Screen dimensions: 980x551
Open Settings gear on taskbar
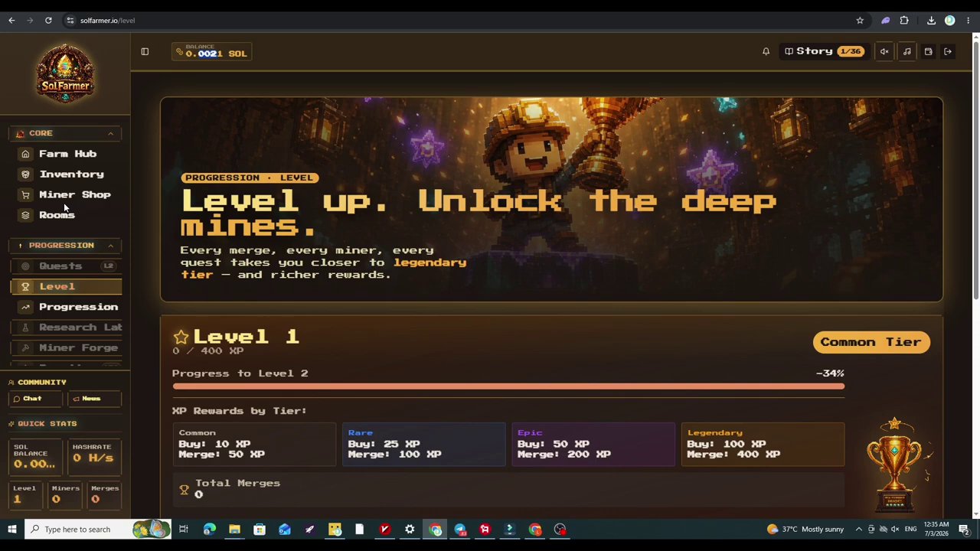pyautogui.click(x=410, y=529)
